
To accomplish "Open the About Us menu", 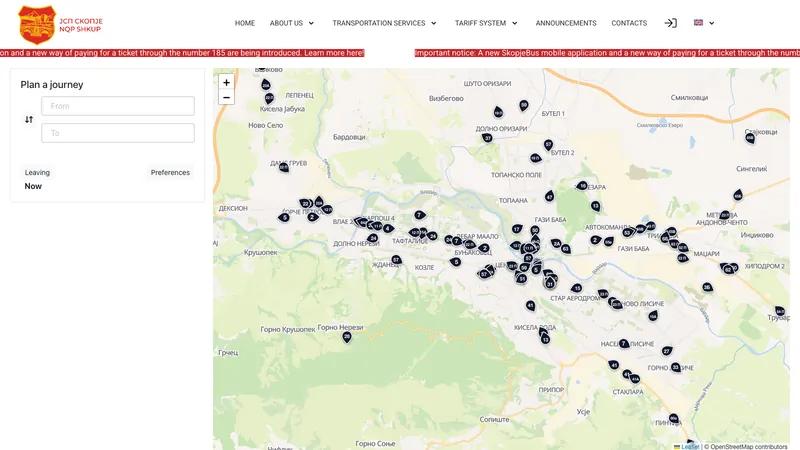I will (286, 23).
